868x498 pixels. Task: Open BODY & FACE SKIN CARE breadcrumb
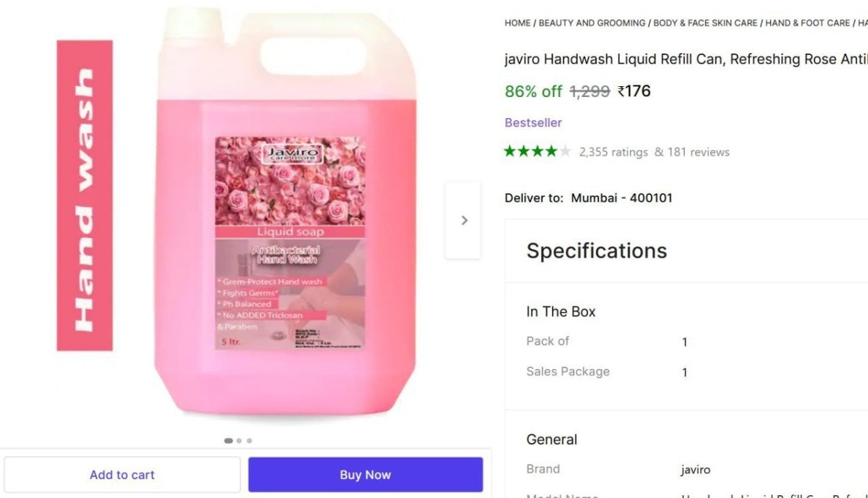point(705,23)
